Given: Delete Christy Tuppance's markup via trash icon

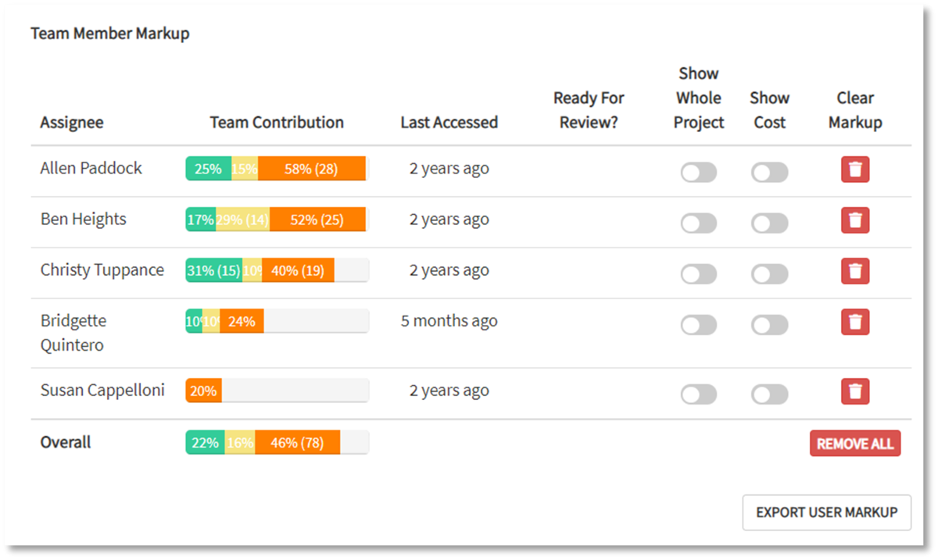Looking at the screenshot, I should coord(855,271).
